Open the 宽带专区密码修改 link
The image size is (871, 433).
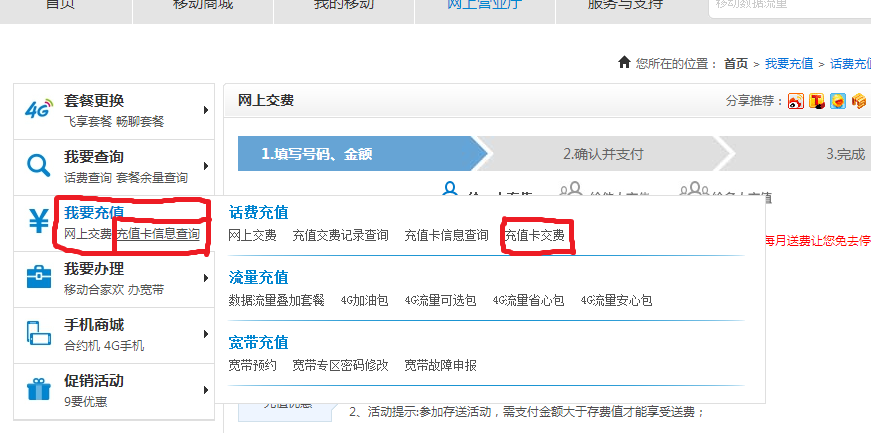pyautogui.click(x=341, y=365)
